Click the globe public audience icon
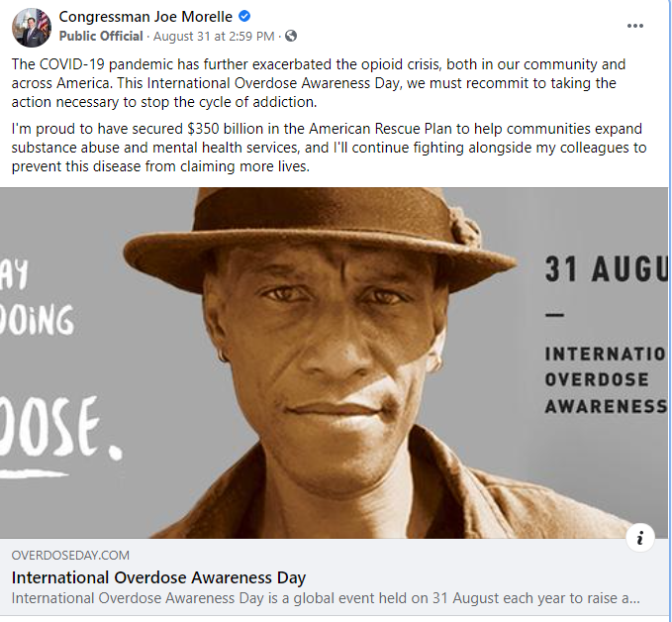The image size is (672, 622). (x=290, y=37)
